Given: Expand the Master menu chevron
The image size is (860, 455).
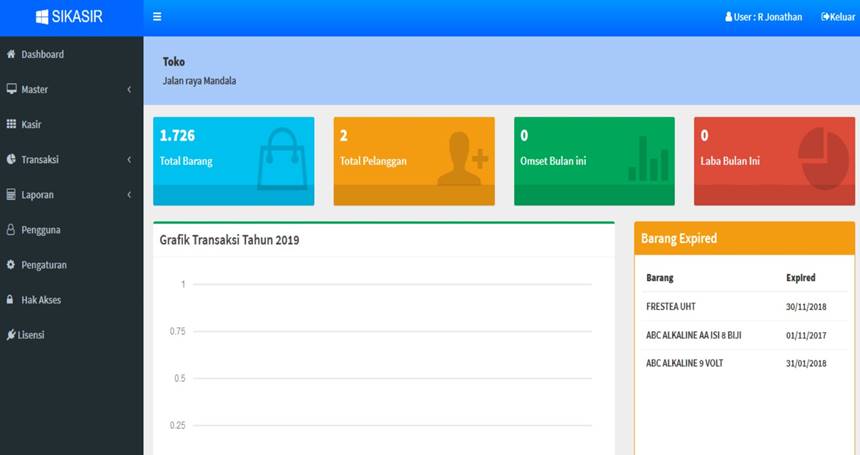Looking at the screenshot, I should (x=129, y=90).
